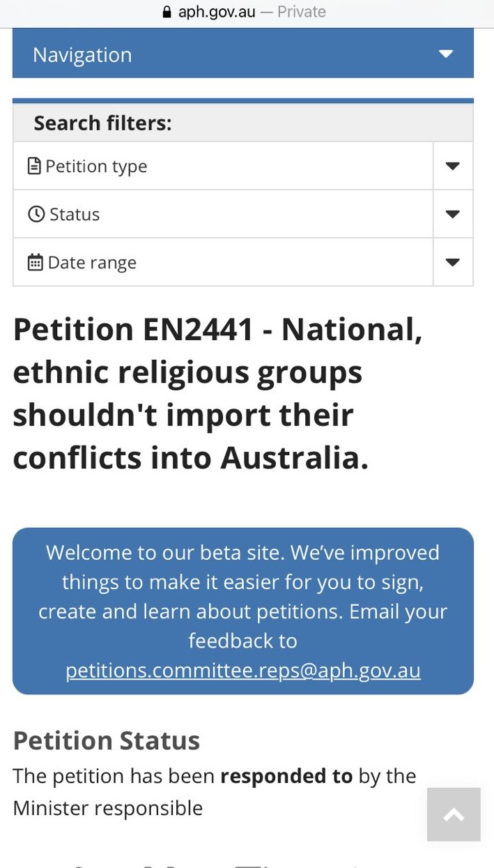Click the Search filters header
494x868 pixels.
click(x=102, y=123)
